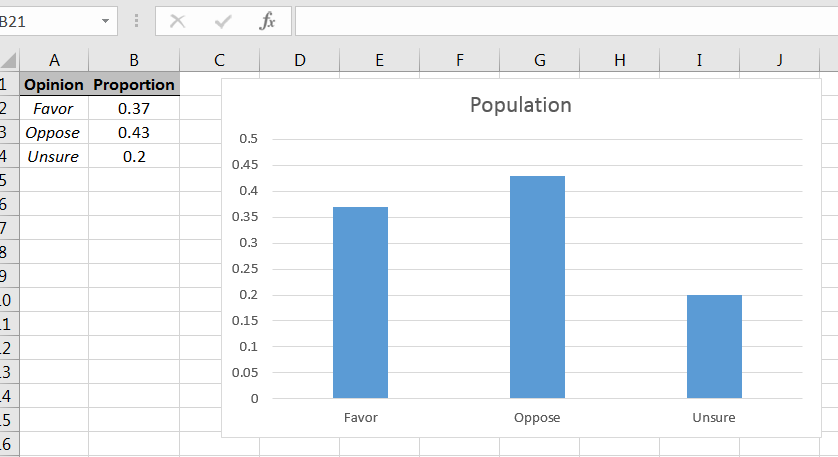
Task: Click the Oppose bar in chart
Action: click(x=537, y=287)
